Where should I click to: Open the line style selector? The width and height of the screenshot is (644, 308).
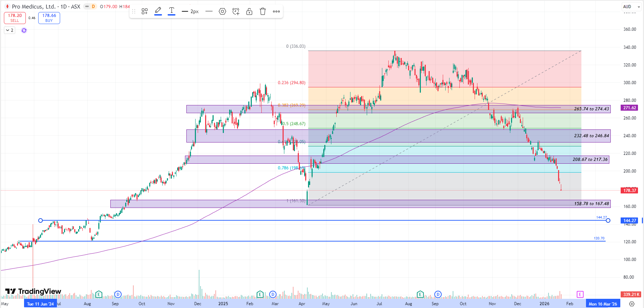(209, 11)
